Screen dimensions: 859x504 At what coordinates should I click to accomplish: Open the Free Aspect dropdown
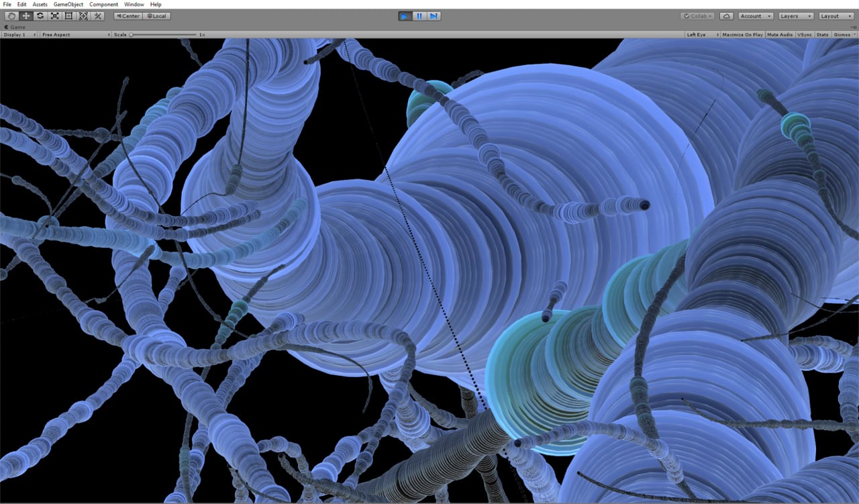(75, 34)
